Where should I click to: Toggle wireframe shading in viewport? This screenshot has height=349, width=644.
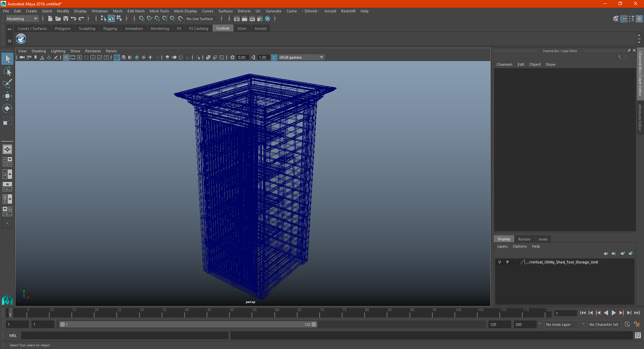[117, 57]
